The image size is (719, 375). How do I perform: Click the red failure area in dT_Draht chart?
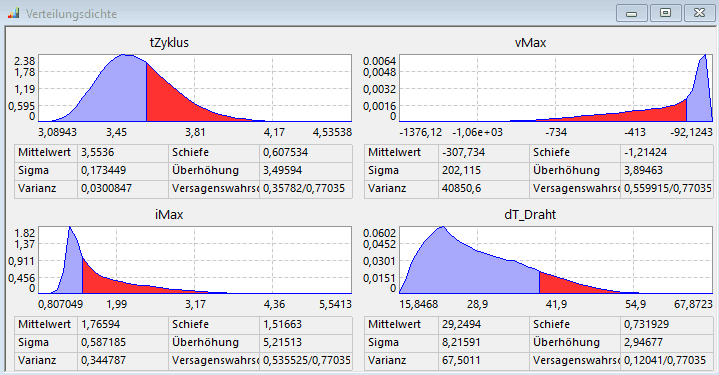[562, 284]
